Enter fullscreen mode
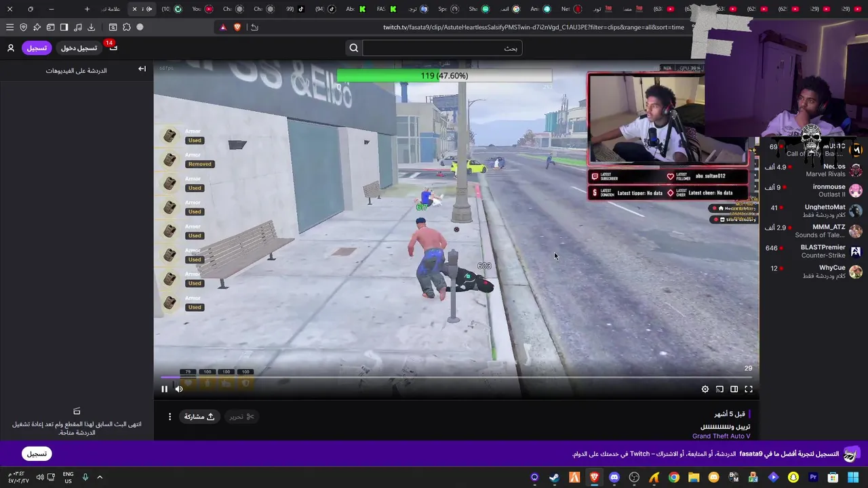 click(749, 389)
